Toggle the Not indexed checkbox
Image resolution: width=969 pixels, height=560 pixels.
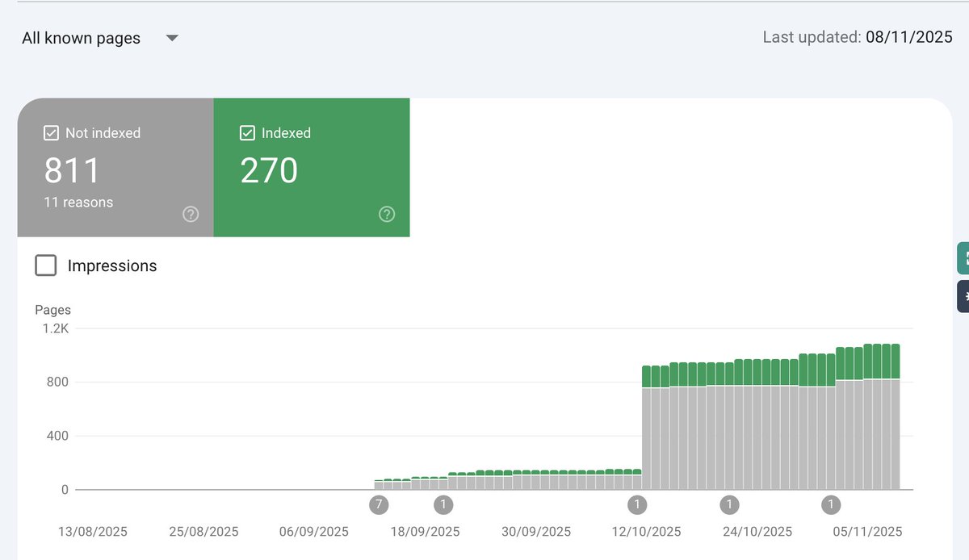pyautogui.click(x=51, y=133)
